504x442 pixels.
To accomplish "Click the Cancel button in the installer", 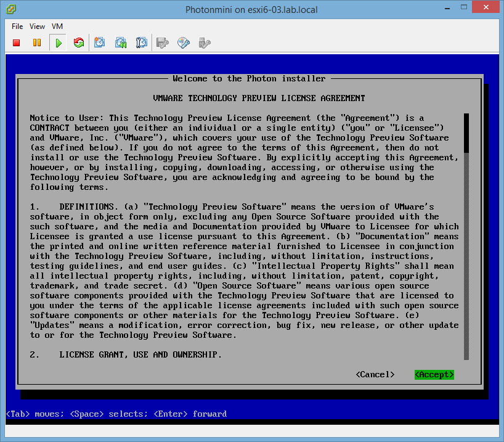I will [x=375, y=374].
